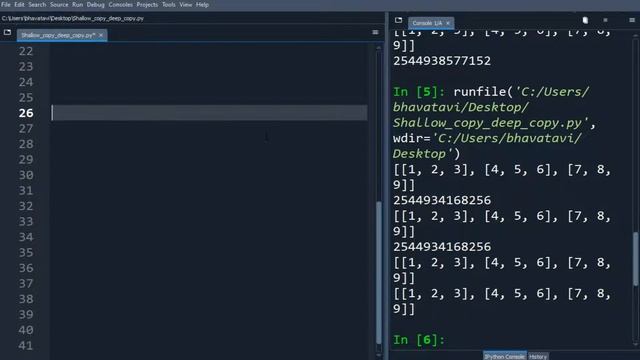Open the editor pane options hamburger menu
The image size is (640, 360).
[375, 32]
